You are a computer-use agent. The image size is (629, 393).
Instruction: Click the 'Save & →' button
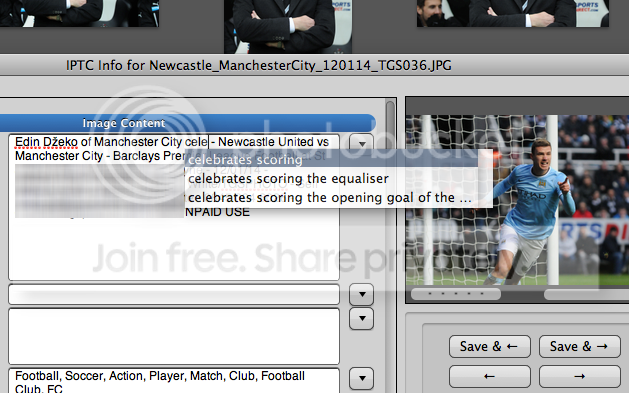(579, 346)
